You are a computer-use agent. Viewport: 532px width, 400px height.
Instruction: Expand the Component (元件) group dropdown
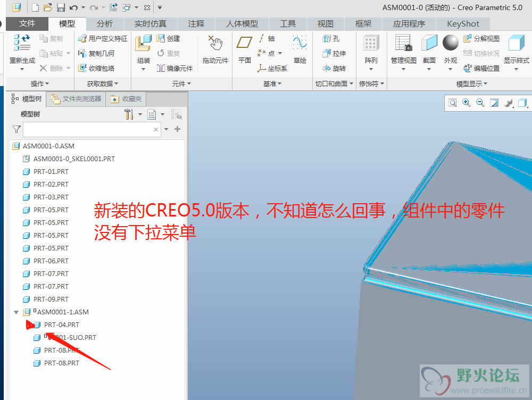(x=181, y=84)
